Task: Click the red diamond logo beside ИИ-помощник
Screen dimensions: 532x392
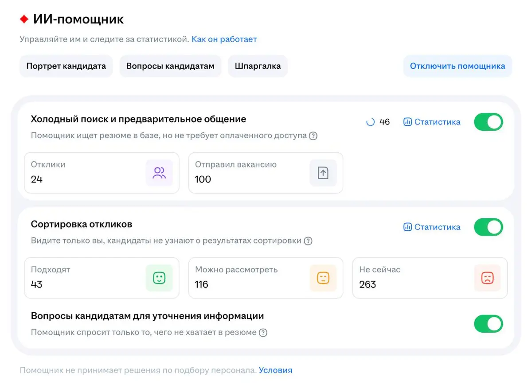Action: (24, 19)
